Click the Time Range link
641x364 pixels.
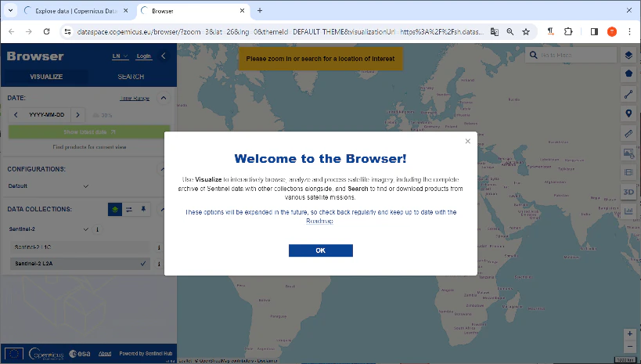[x=135, y=98]
